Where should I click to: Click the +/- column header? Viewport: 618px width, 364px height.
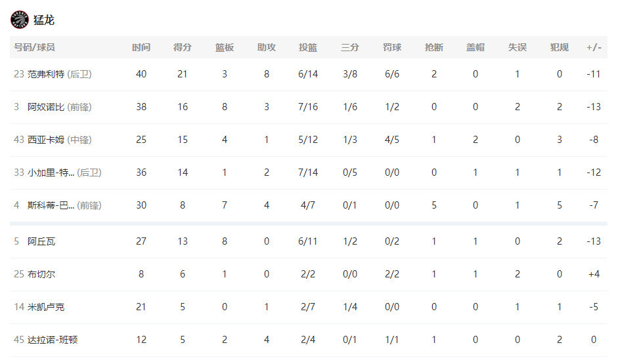click(x=594, y=47)
